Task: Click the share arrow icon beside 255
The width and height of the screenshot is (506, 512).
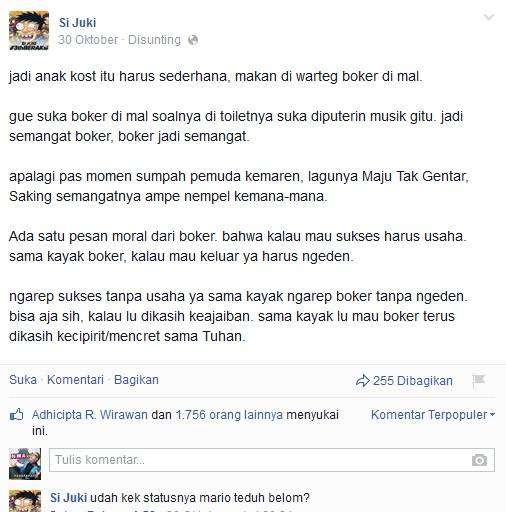Action: click(363, 381)
